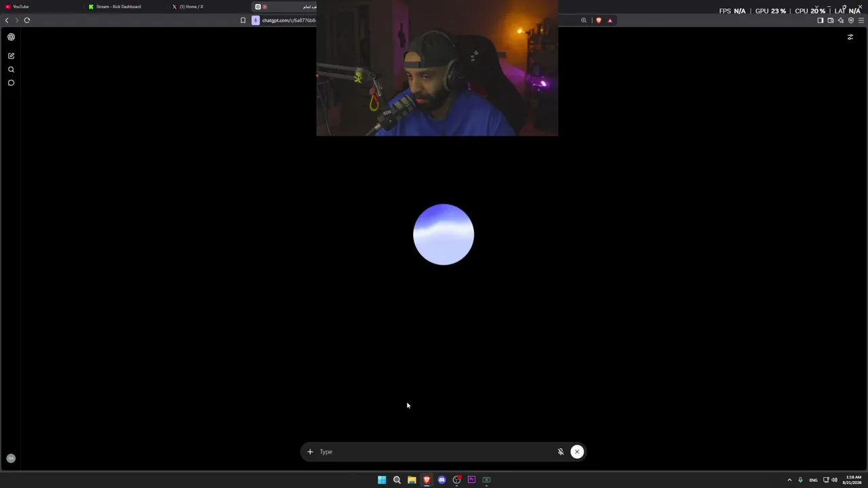The width and height of the screenshot is (868, 488).
Task: Open Leo AI sparkle icon
Action: coord(840,20)
